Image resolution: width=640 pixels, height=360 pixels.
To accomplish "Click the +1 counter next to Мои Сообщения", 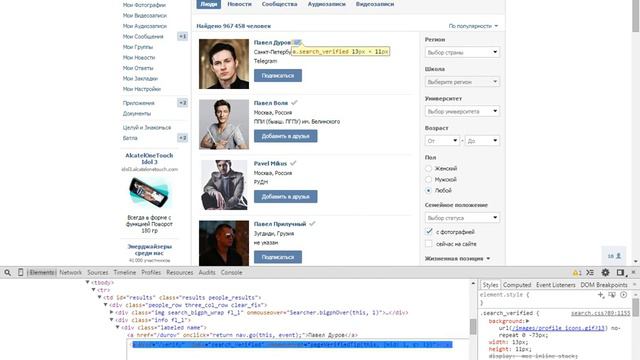I will coord(182,36).
